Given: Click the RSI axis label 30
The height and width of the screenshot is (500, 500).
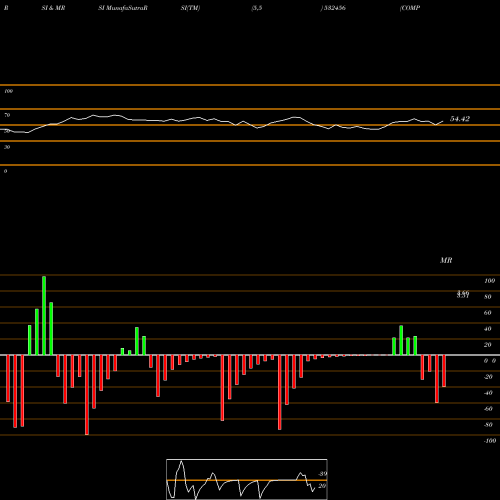Looking at the screenshot, I should [7, 147].
